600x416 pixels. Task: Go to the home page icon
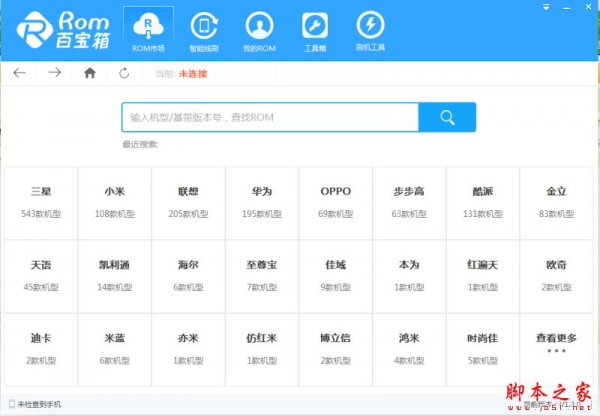click(90, 73)
